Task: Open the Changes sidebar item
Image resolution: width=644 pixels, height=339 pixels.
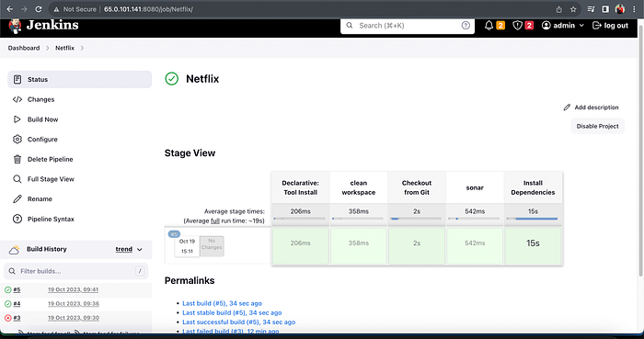Action: click(x=80, y=99)
